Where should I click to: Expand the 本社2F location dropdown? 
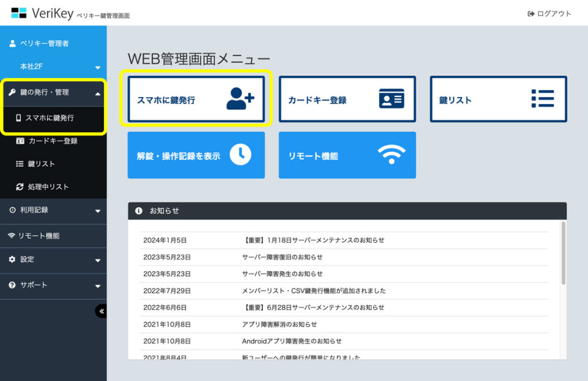point(98,67)
